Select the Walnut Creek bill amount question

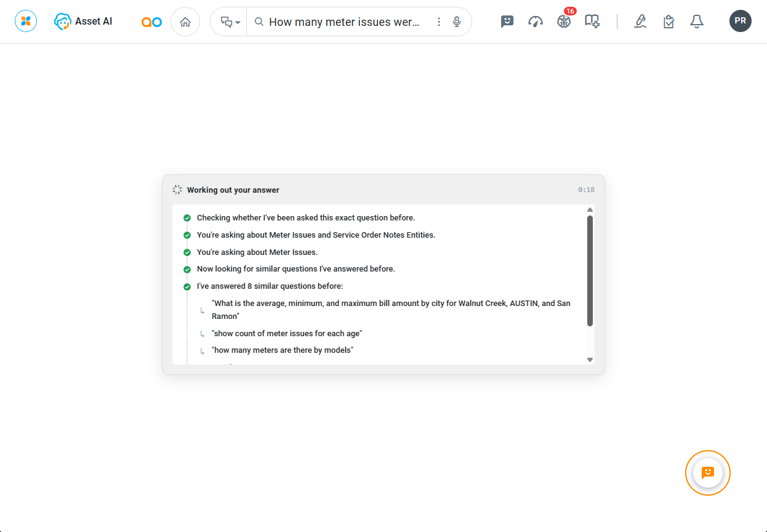coord(391,310)
